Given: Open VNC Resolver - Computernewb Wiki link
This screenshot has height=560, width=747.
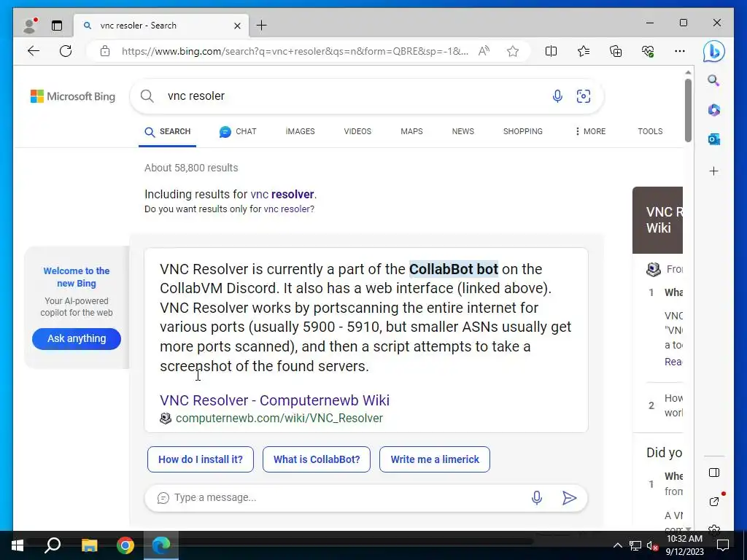Looking at the screenshot, I should pyautogui.click(x=274, y=400).
